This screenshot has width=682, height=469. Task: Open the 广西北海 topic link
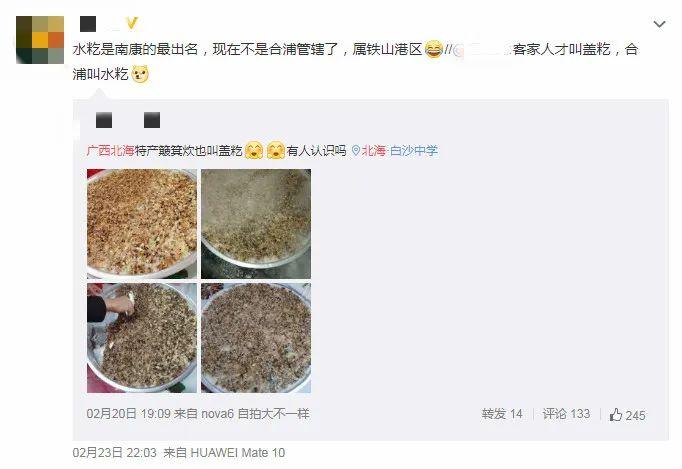pos(110,151)
